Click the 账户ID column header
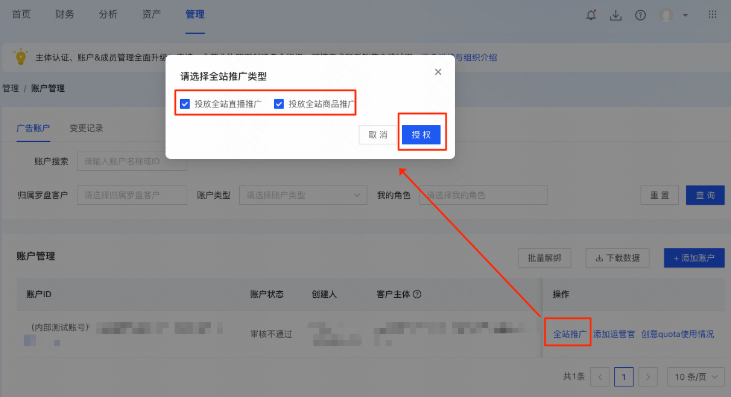 pyautogui.click(x=39, y=294)
